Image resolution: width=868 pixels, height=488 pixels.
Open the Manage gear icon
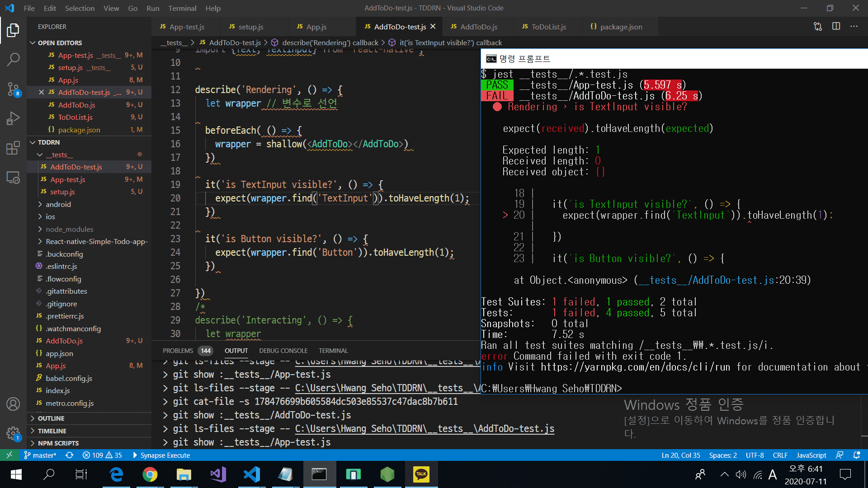13,434
